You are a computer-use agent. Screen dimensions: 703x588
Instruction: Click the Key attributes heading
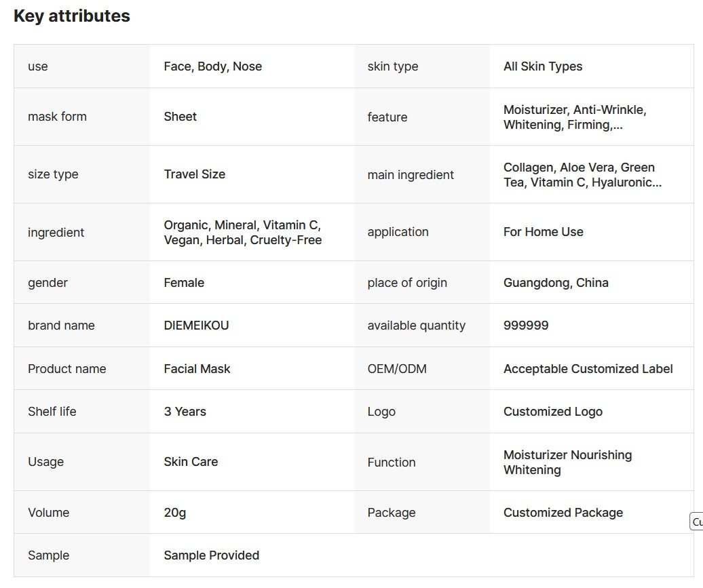72,16
